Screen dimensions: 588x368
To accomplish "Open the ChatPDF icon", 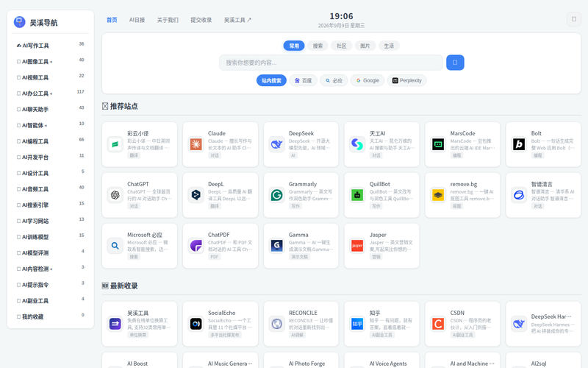I will [x=196, y=246].
